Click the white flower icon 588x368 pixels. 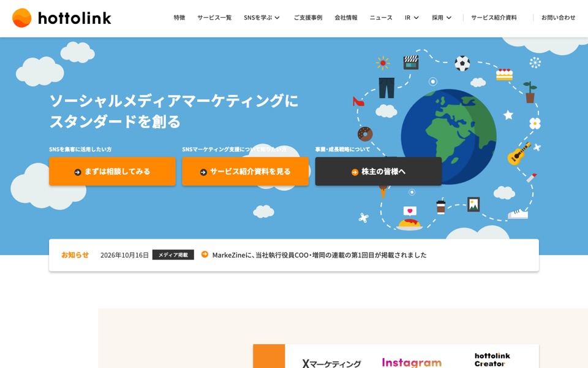pyautogui.click(x=535, y=123)
